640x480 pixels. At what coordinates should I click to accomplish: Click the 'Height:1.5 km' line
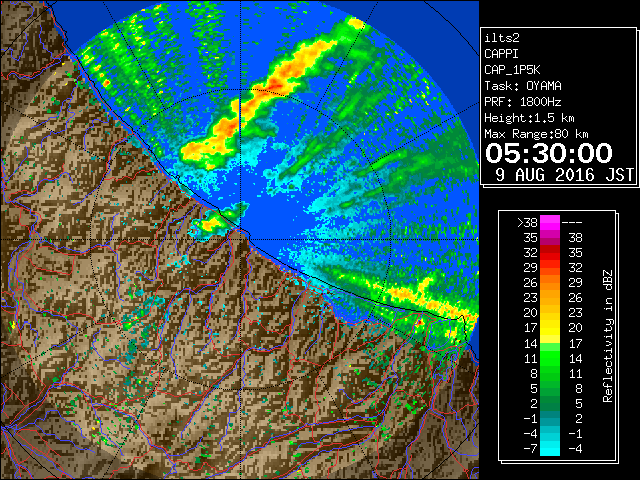pyautogui.click(x=529, y=118)
